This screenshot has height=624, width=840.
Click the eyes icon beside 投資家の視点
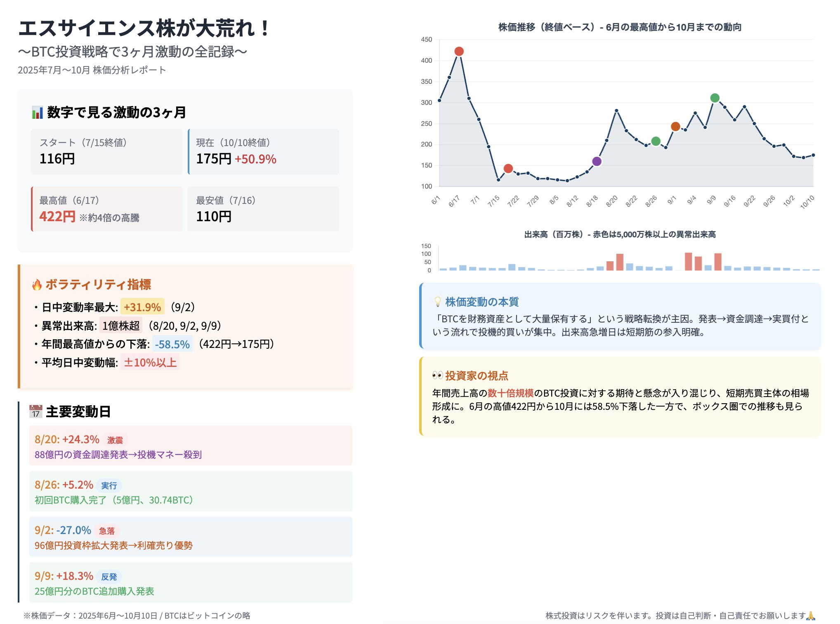coord(437,376)
